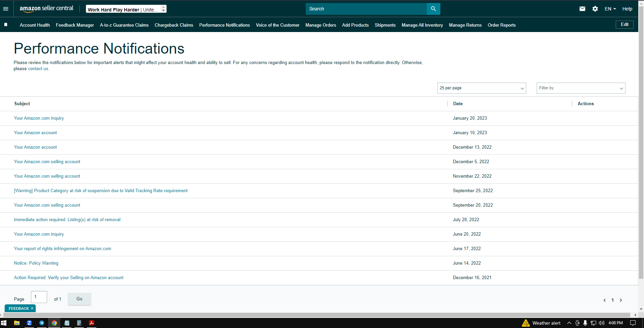Click the FEEDBACK tab button
Screen dimensions: 644x328
(x=19, y=308)
